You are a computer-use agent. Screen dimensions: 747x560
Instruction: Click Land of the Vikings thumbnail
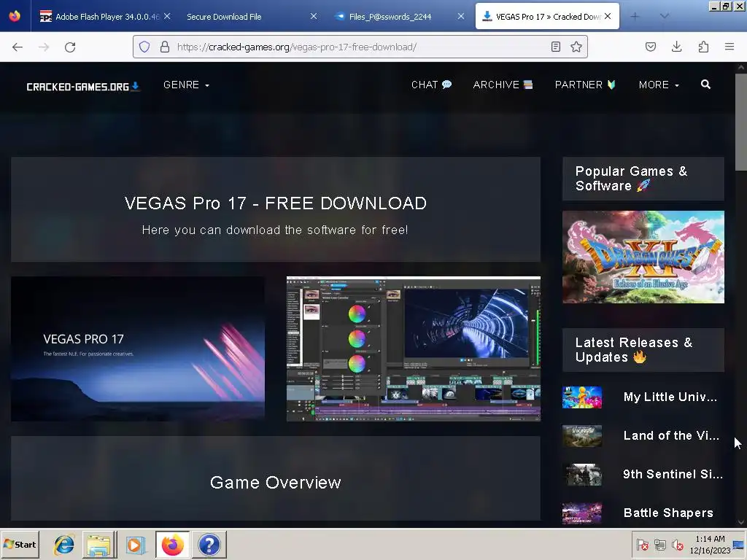pyautogui.click(x=581, y=436)
